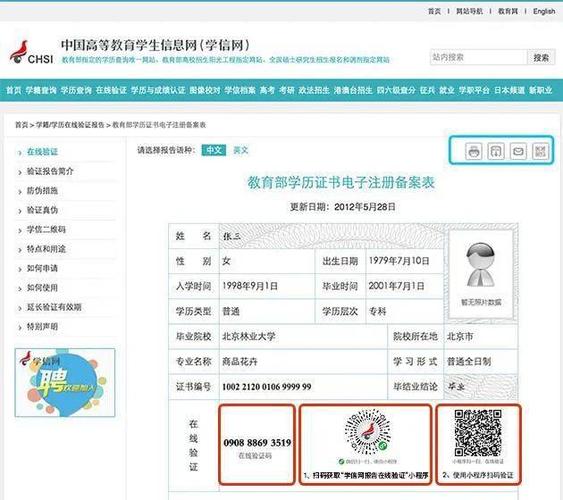
Task: Open 日本频道 in the navigation bar
Action: click(510, 90)
